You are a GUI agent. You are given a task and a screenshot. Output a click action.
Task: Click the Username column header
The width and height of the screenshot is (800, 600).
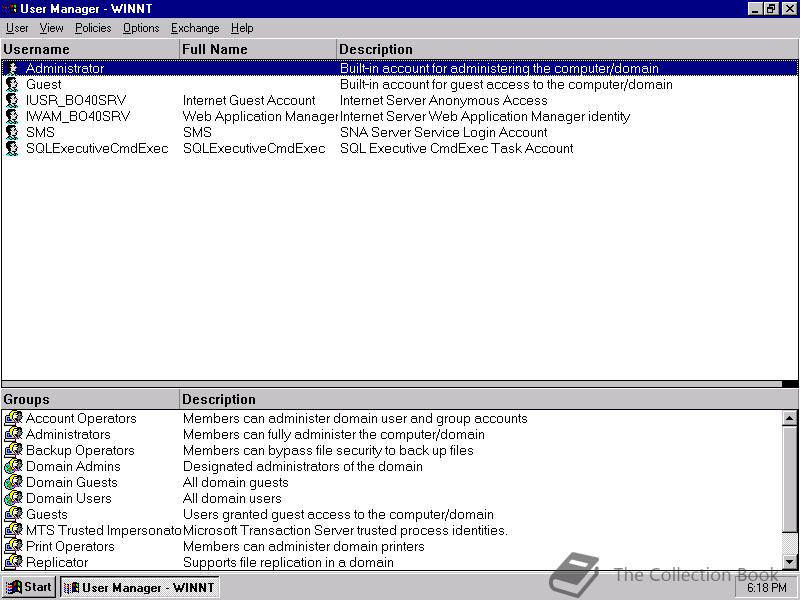click(x=90, y=49)
